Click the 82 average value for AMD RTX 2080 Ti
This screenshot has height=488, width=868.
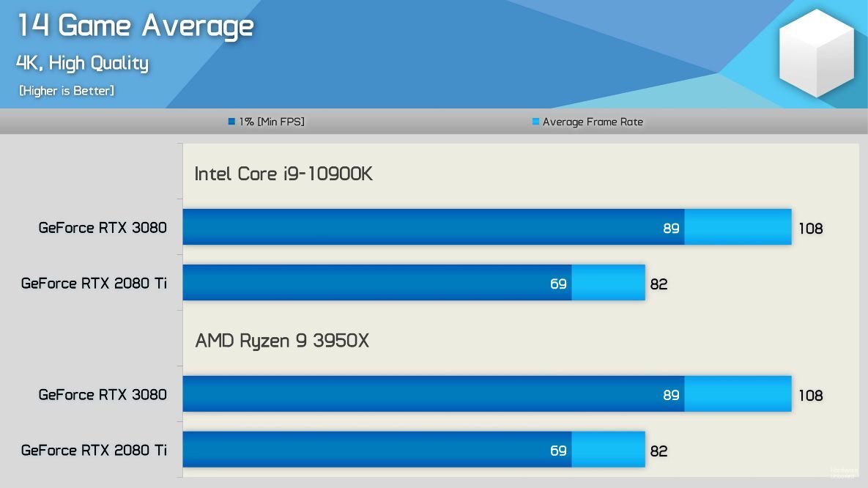[659, 451]
